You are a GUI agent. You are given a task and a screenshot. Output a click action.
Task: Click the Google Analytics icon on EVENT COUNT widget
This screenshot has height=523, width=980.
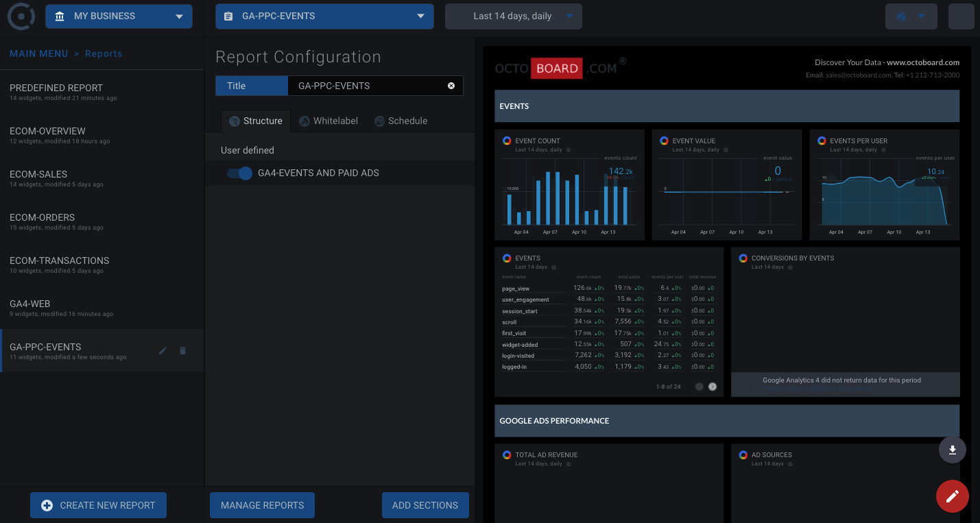coord(507,141)
